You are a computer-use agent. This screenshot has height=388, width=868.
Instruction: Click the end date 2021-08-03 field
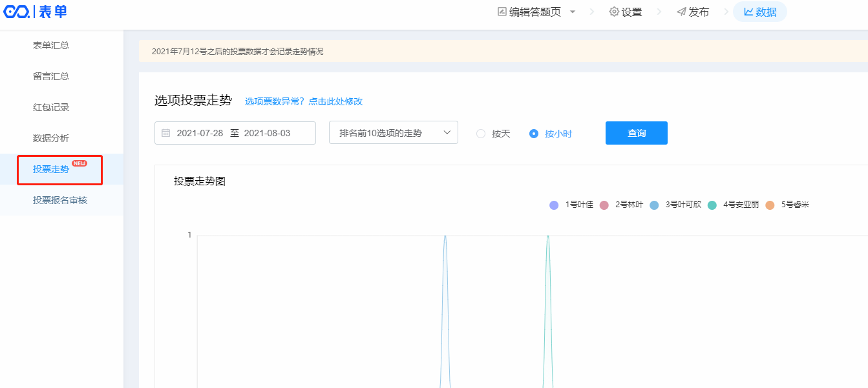click(x=267, y=133)
